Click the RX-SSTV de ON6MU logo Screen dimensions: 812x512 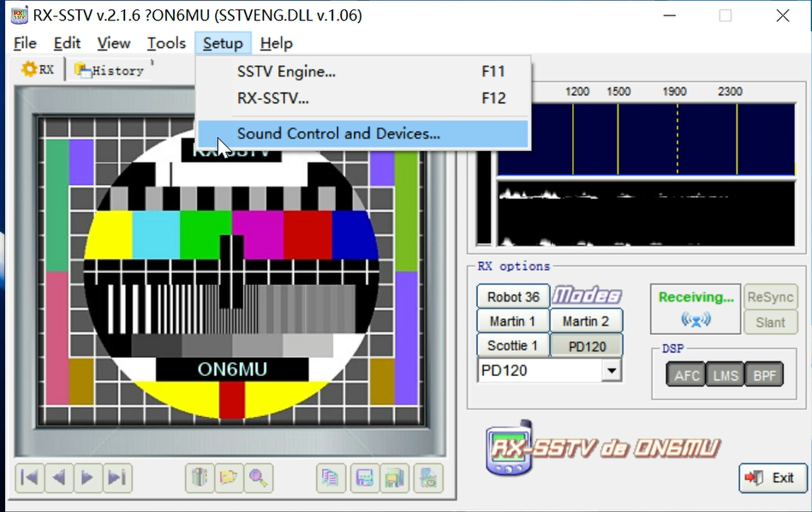point(603,448)
